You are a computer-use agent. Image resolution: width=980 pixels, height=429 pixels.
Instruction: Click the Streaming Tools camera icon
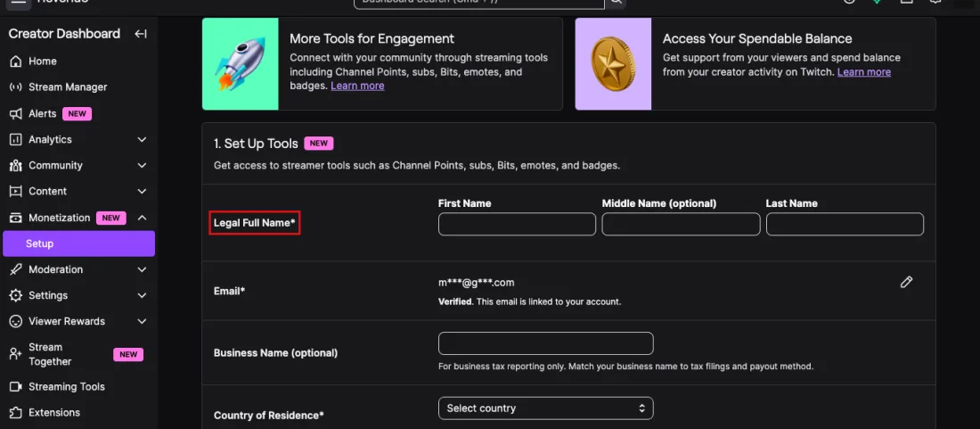click(16, 386)
